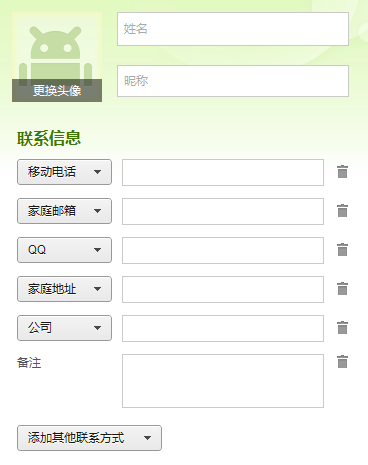
Task: Click trash icon beside 公司 field
Action: pyautogui.click(x=342, y=328)
